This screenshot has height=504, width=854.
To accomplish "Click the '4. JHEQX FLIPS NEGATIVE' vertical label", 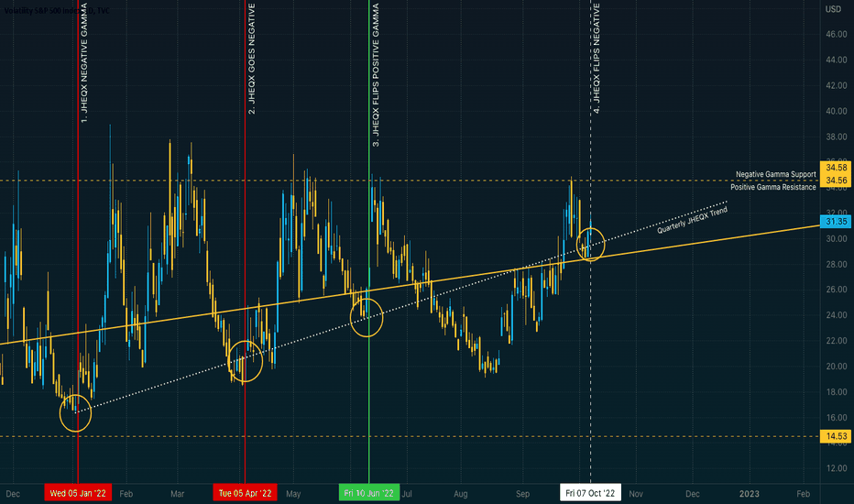I will [x=597, y=59].
